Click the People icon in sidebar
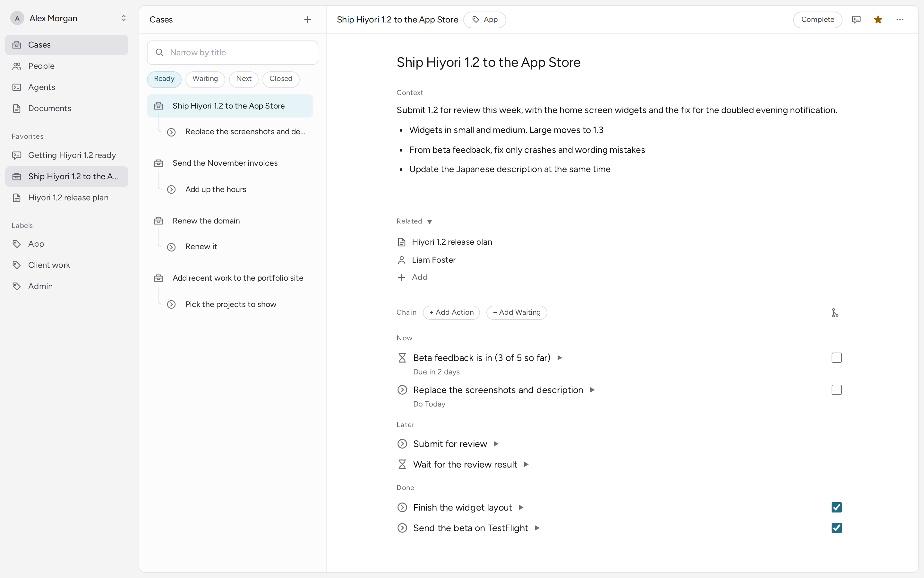 point(17,66)
